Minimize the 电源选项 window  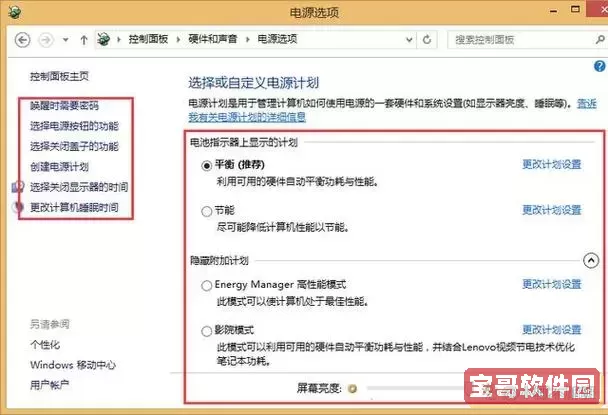554,11
